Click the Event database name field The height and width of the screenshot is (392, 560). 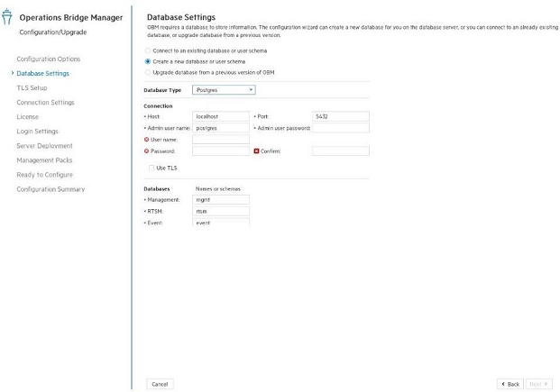(x=221, y=223)
